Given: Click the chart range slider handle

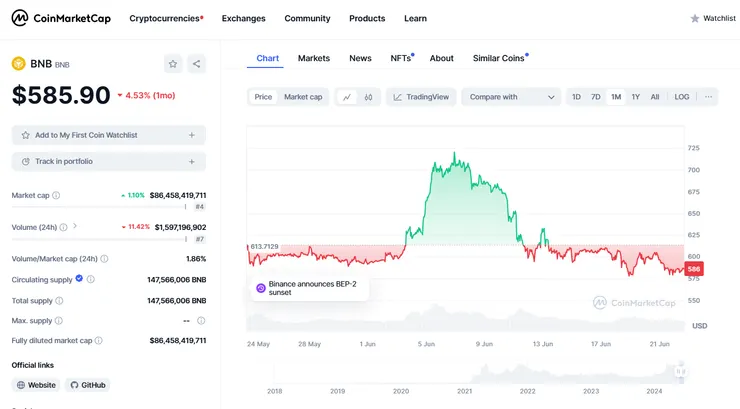Looking at the screenshot, I should pyautogui.click(x=680, y=371).
